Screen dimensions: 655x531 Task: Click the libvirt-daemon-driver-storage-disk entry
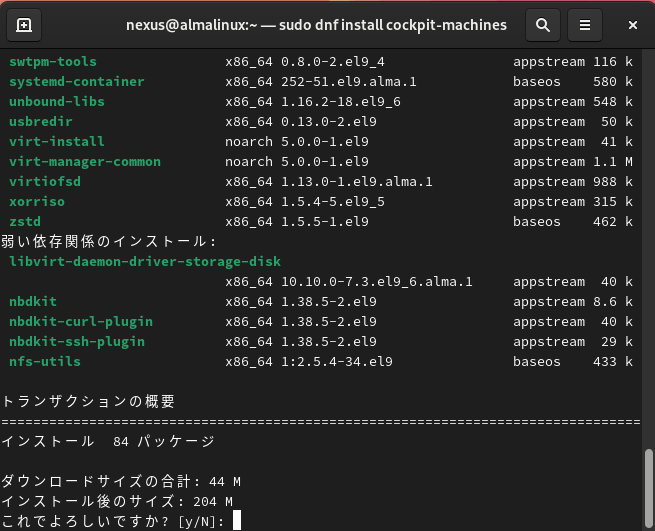point(145,262)
